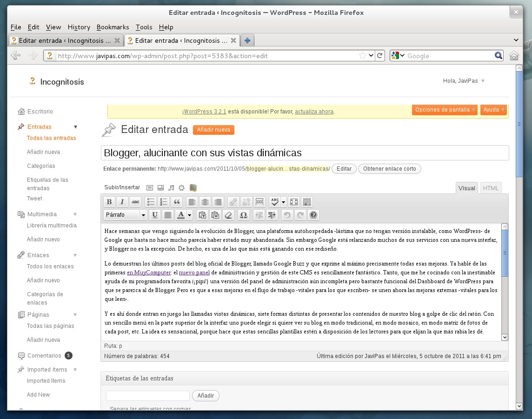Image resolution: width=532 pixels, height=419 pixels.
Task: Apply blockquote formatting
Action: click(x=176, y=202)
